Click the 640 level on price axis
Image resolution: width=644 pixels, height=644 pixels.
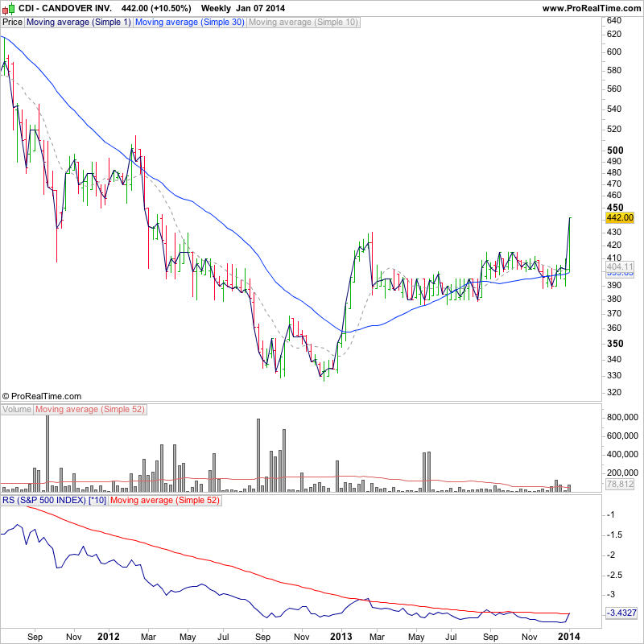coord(614,21)
